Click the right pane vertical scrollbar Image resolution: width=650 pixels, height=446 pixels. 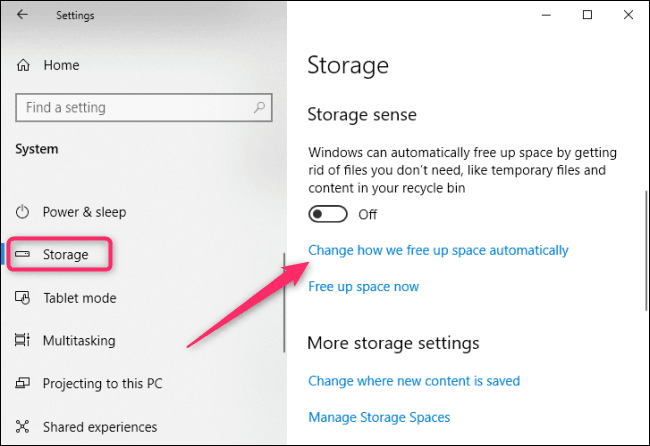645,250
